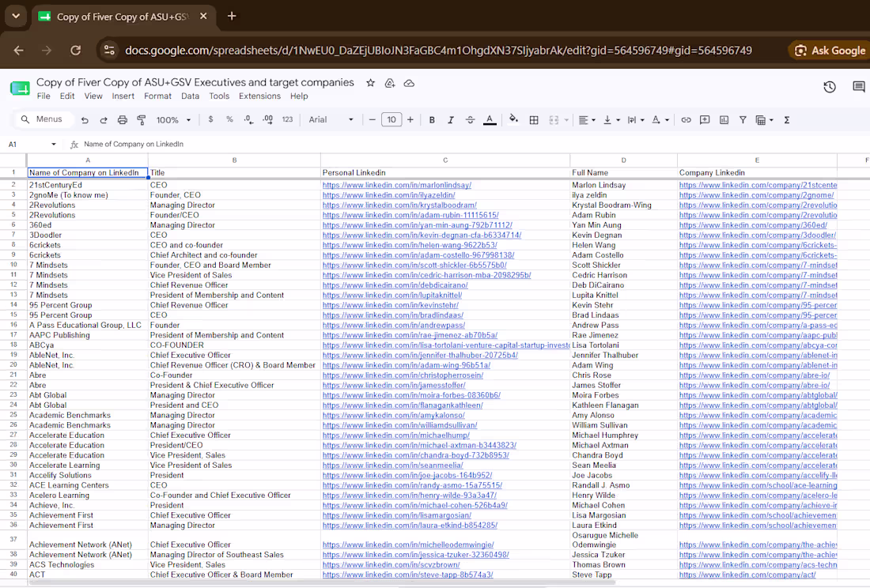Open the Arial font dropdown
The height and width of the screenshot is (588, 870).
[x=331, y=119]
